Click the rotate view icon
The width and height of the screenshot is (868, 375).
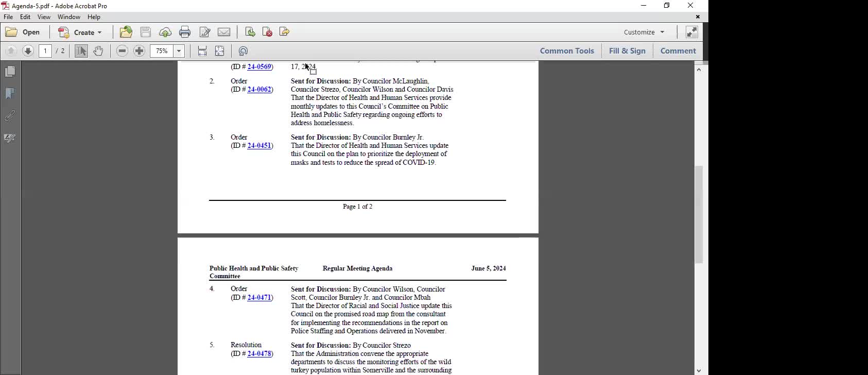243,50
